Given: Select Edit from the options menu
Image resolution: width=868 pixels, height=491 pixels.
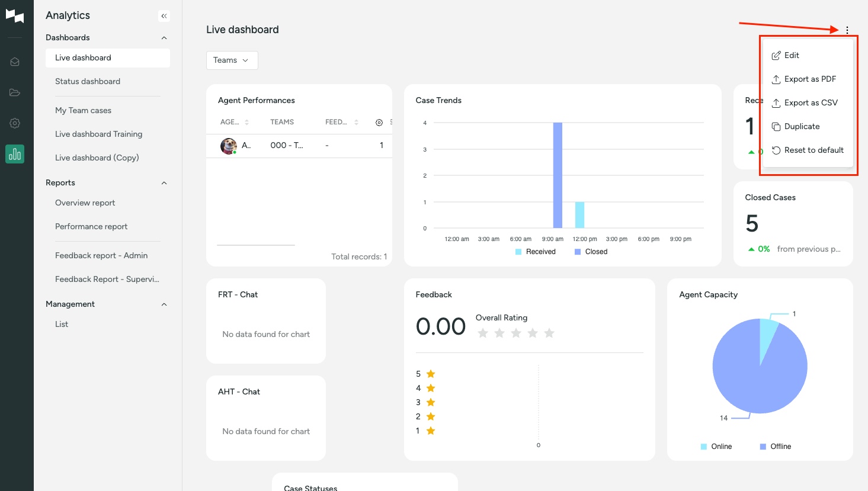Looking at the screenshot, I should point(808,56).
